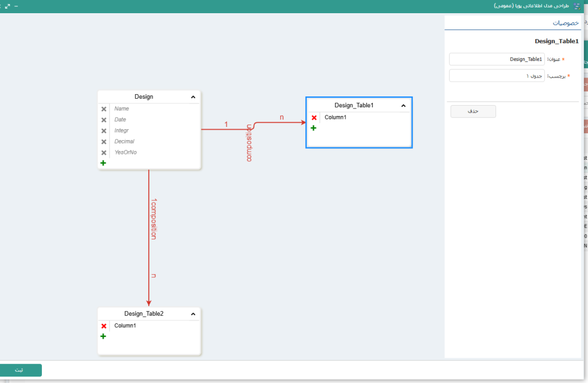Delete Column1 from Design_Table1
588x383 pixels.
click(314, 118)
